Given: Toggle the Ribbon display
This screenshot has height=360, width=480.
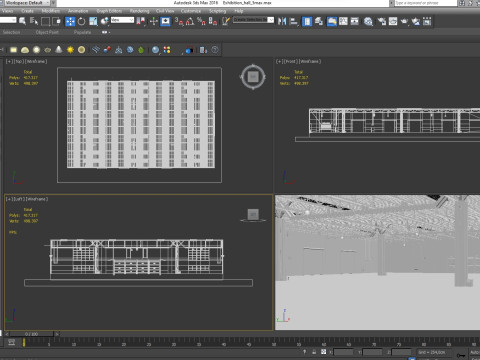Looking at the screenshot, I should click(x=332, y=21).
